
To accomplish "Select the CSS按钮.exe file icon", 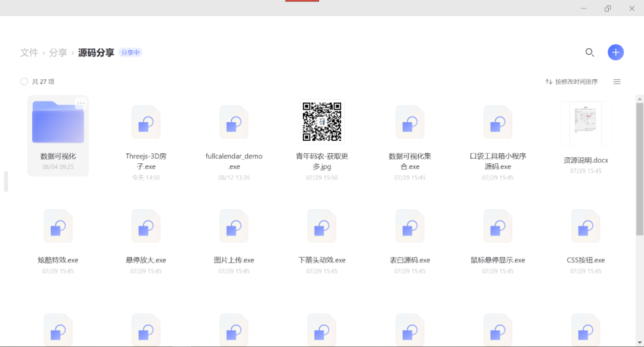I will pos(586,227).
